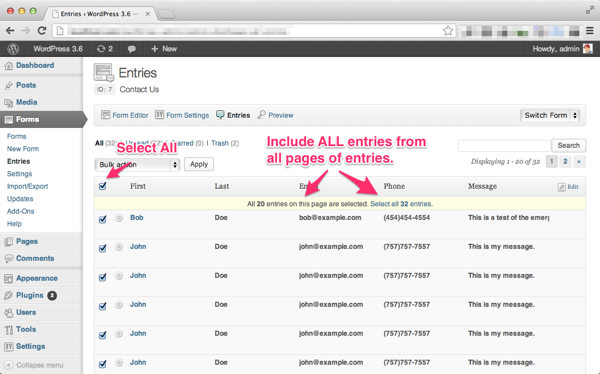
Task: Open the Updates submenu link
Action: pyautogui.click(x=20, y=199)
